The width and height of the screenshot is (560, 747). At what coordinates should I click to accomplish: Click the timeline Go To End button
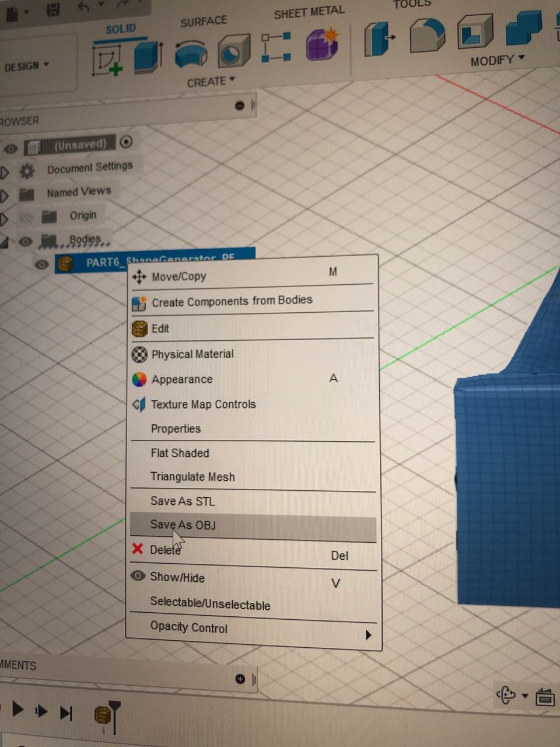66,713
